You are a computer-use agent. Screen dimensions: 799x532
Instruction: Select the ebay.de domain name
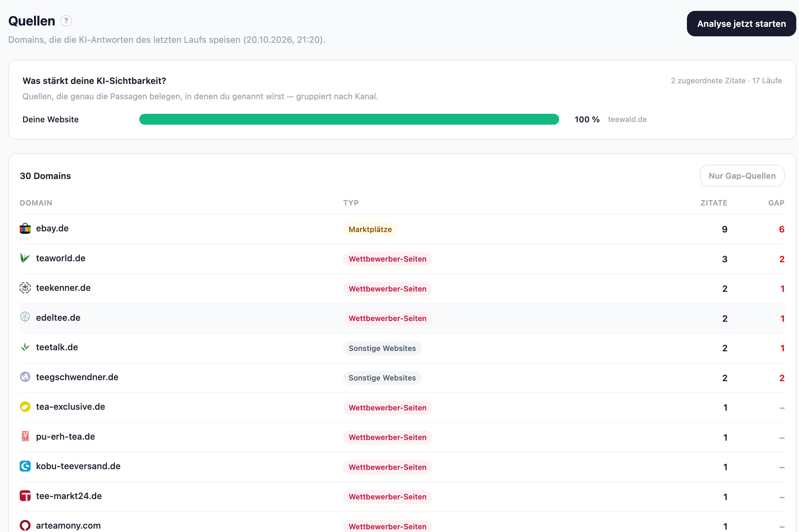coord(52,228)
